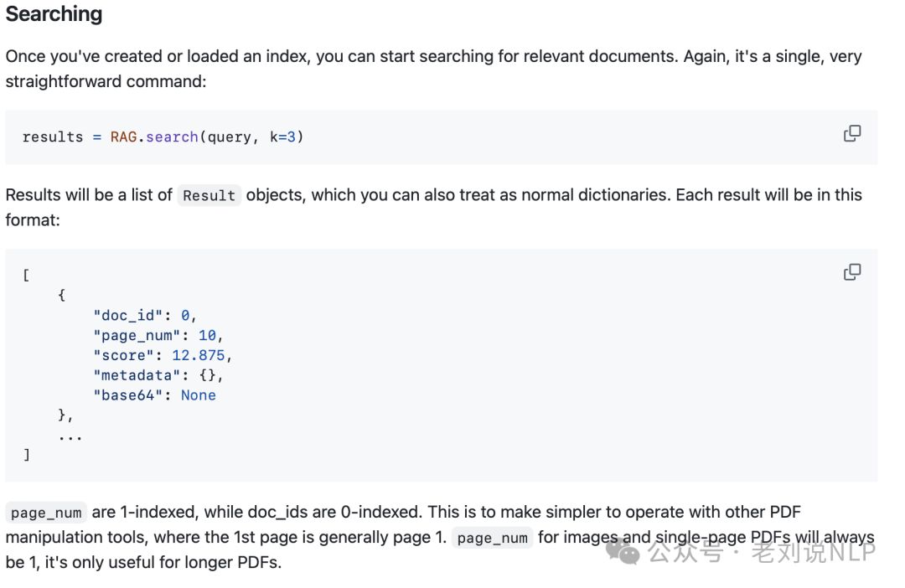Viewport: 905px width, 588px height.
Task: Click the WeChat watermark logo icon
Action: point(623,552)
